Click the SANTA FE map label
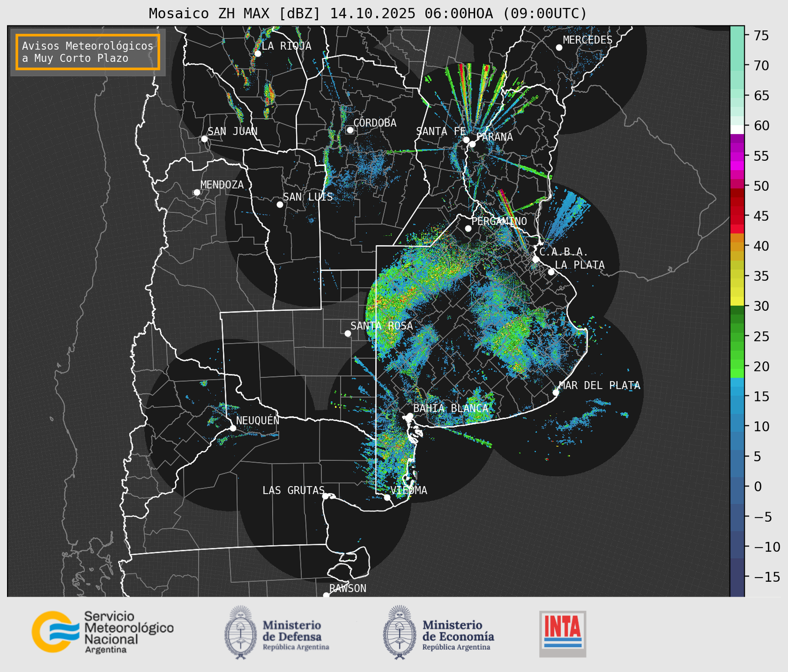The width and height of the screenshot is (788, 672). (441, 131)
